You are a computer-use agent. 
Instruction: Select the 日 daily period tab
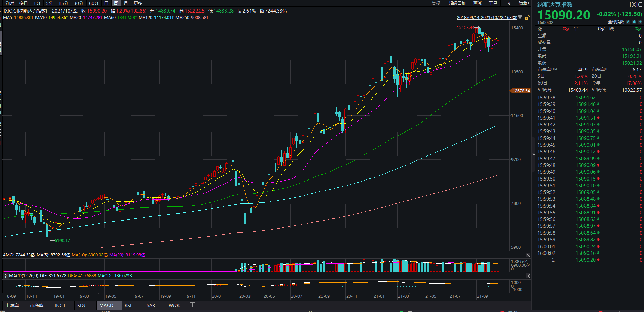106,3
